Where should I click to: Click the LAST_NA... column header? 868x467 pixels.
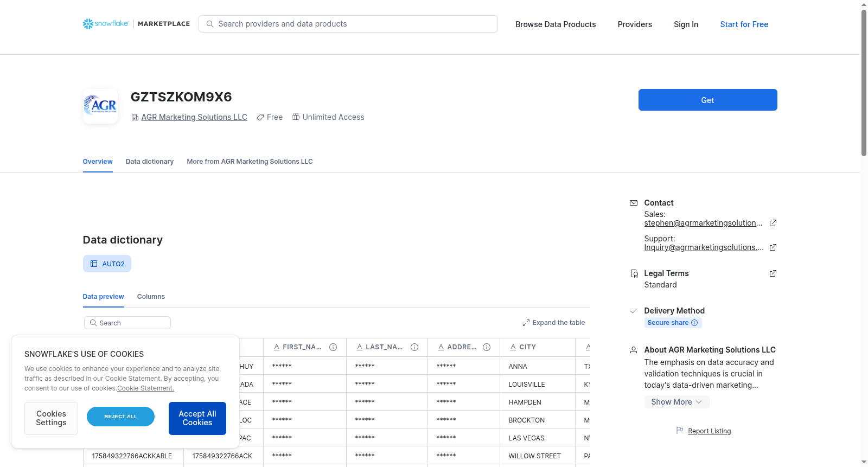387,347
